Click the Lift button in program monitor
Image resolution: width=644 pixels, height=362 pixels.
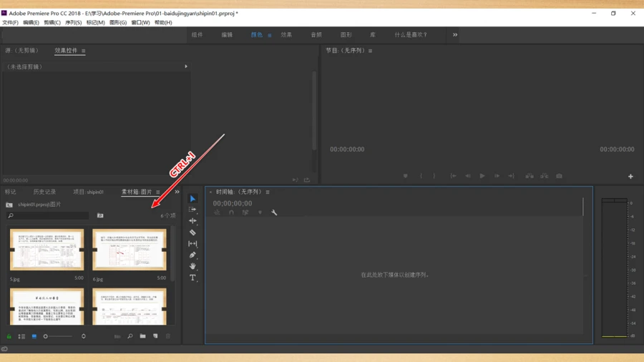click(x=530, y=176)
